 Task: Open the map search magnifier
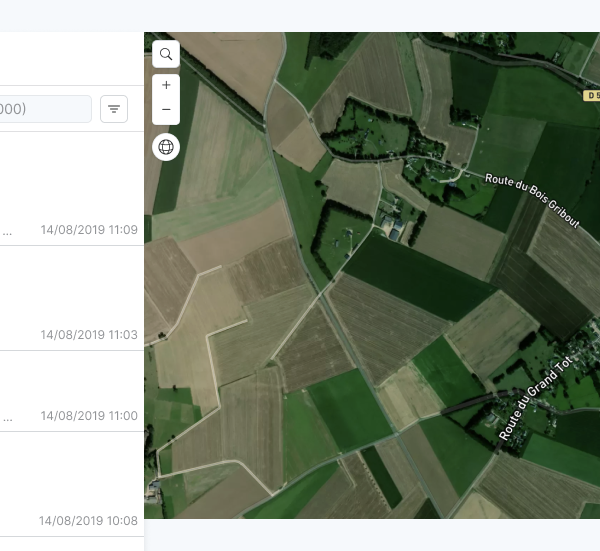coord(166,54)
